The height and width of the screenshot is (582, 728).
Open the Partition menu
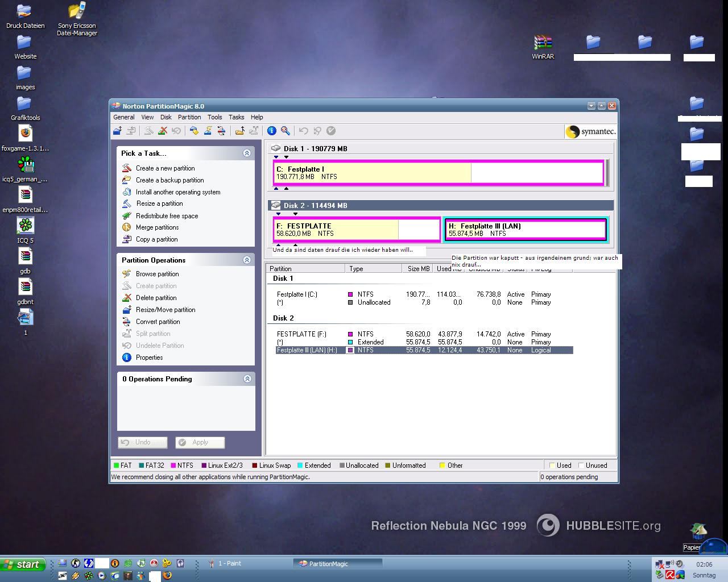pos(189,117)
